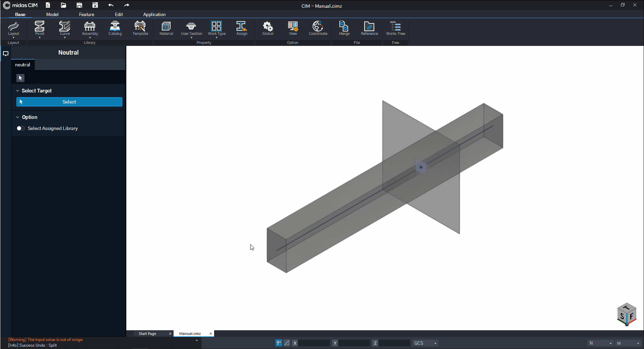Image resolution: width=644 pixels, height=349 pixels.
Task: Switch to the Application ribbon tab
Action: coord(154,14)
